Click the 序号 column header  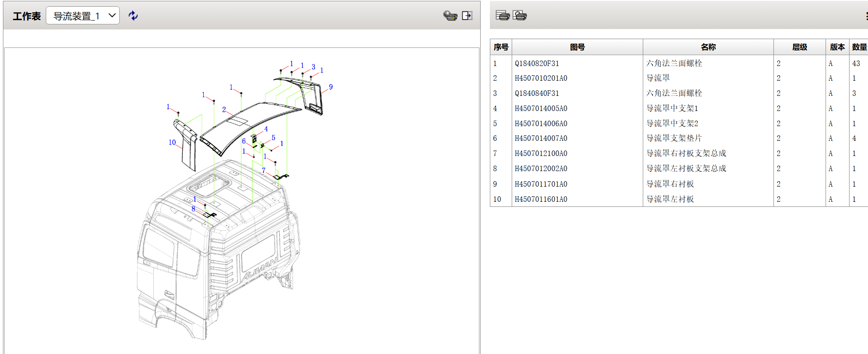pos(501,47)
